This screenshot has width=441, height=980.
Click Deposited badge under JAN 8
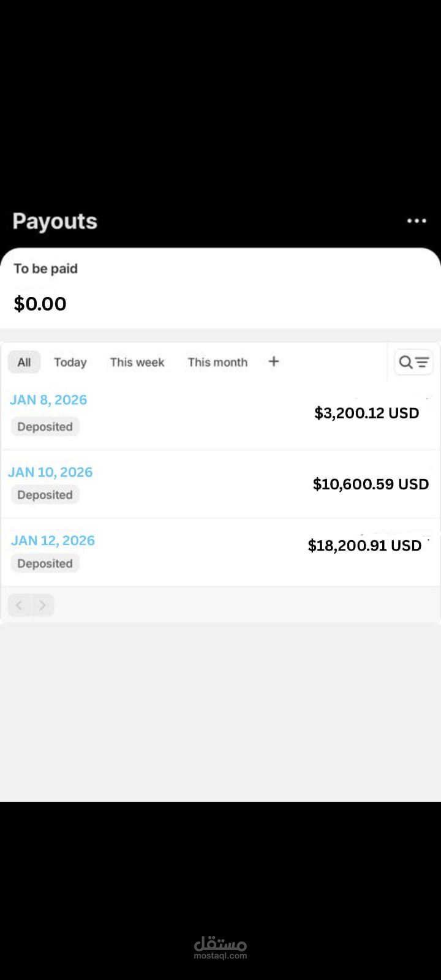point(45,427)
